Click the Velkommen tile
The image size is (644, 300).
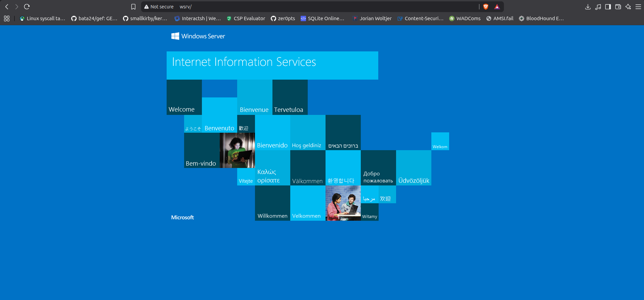click(x=308, y=203)
